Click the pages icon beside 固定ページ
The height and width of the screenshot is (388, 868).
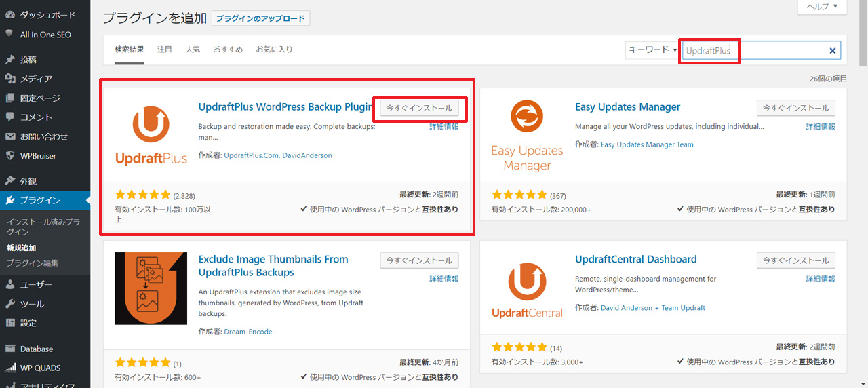(10, 98)
